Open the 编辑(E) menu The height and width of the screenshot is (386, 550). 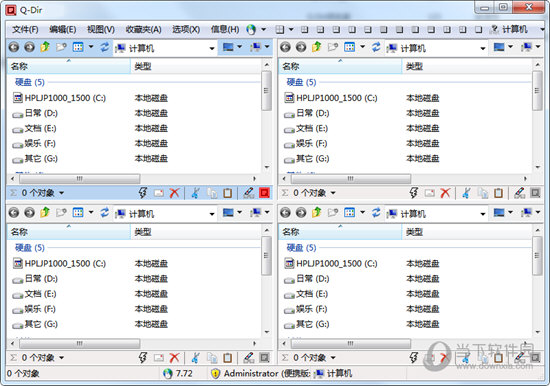(x=63, y=29)
